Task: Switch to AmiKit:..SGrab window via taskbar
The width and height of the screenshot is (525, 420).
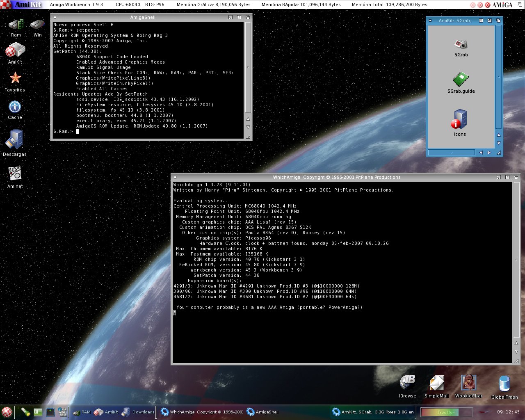Action: [x=373, y=412]
